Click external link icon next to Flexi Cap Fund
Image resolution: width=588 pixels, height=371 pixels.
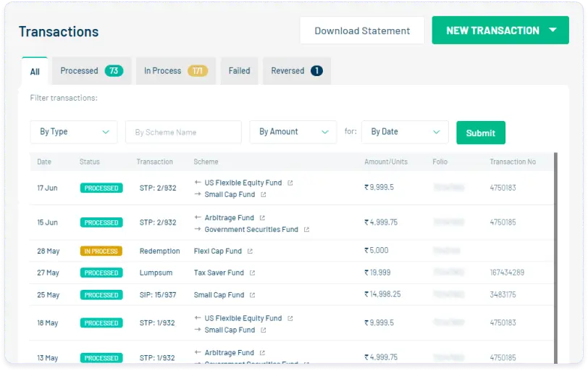coord(250,251)
